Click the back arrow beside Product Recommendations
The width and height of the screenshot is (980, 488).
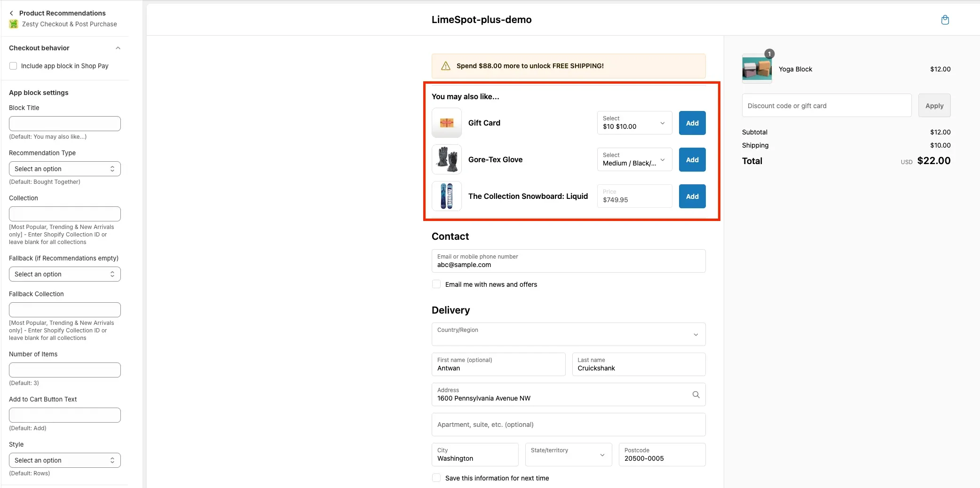point(12,13)
